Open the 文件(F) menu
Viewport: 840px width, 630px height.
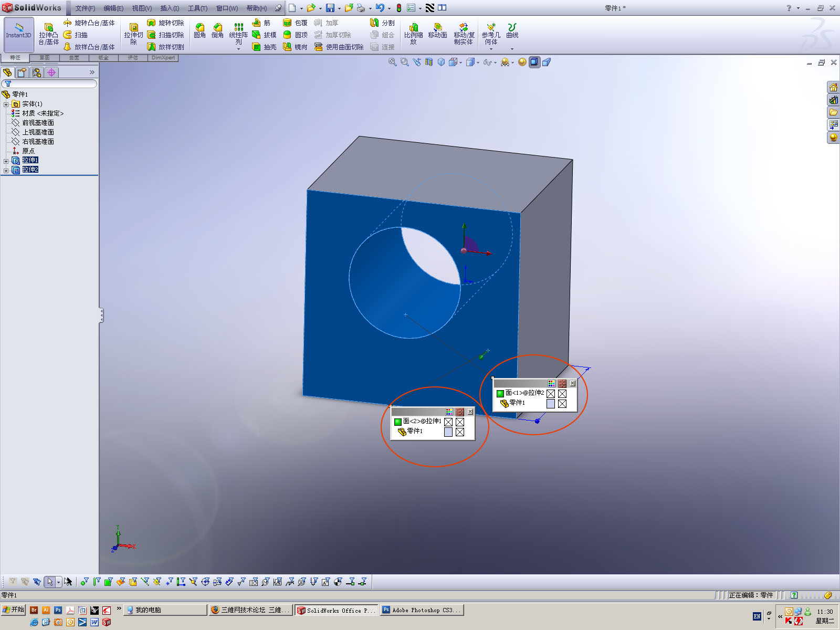click(x=85, y=8)
